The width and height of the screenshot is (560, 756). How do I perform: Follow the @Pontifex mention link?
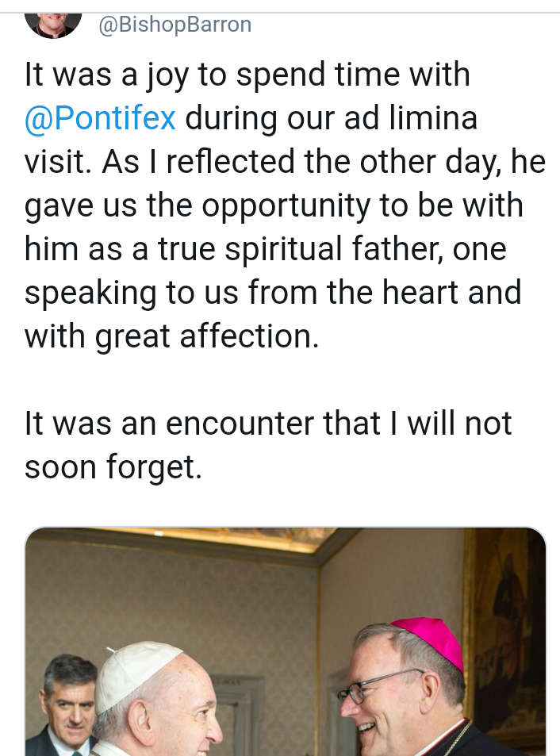click(100, 118)
